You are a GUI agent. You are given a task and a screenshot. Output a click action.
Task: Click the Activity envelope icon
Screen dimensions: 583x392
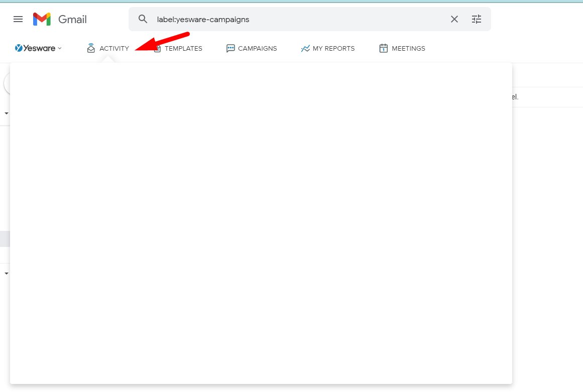pyautogui.click(x=91, y=48)
